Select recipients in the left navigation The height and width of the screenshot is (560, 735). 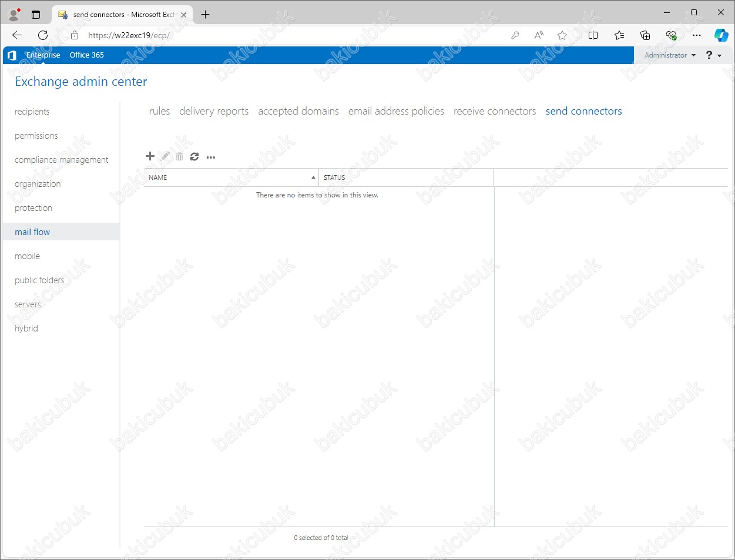[x=32, y=112]
